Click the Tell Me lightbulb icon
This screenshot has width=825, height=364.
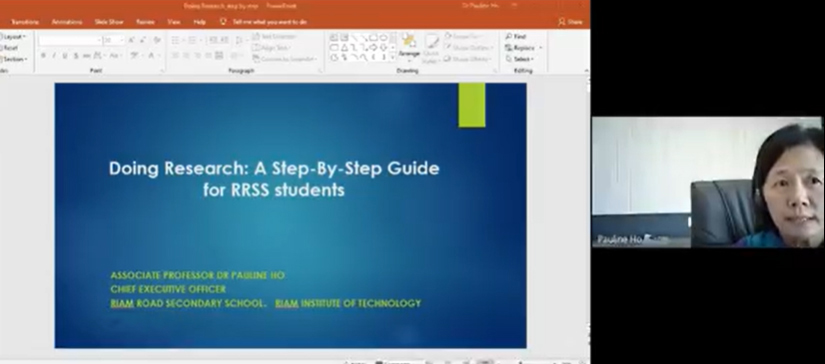pyautogui.click(x=223, y=22)
